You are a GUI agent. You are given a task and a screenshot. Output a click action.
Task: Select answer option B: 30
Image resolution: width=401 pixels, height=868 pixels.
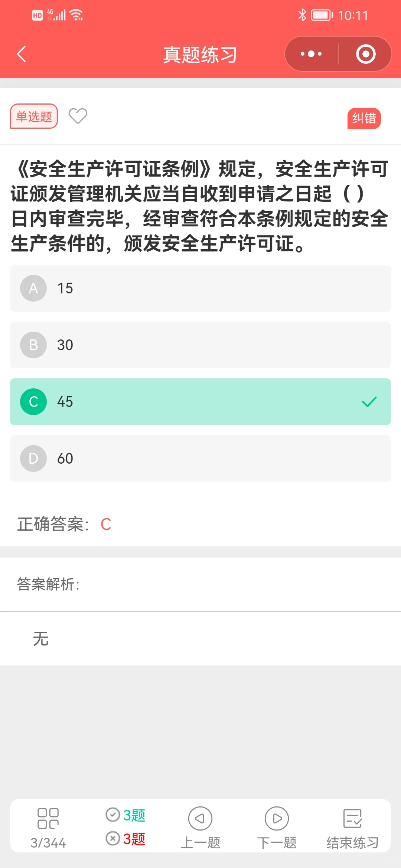click(200, 345)
